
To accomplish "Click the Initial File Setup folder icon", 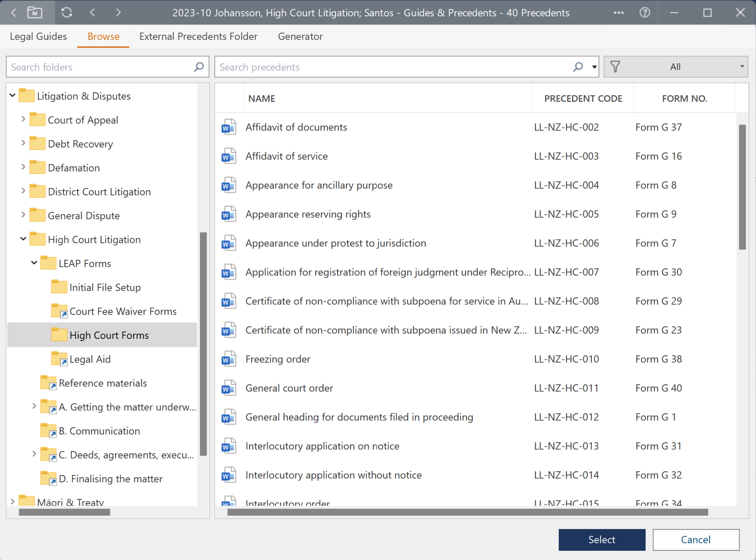I will [59, 287].
